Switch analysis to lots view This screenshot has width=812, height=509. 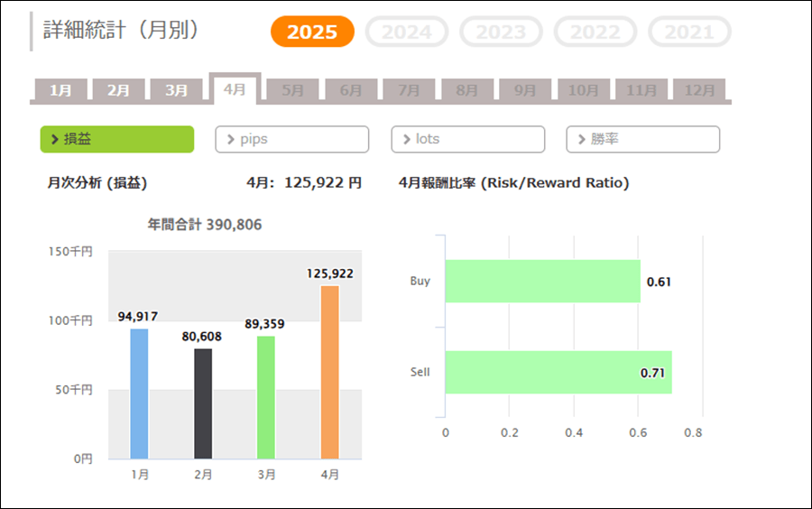468,139
